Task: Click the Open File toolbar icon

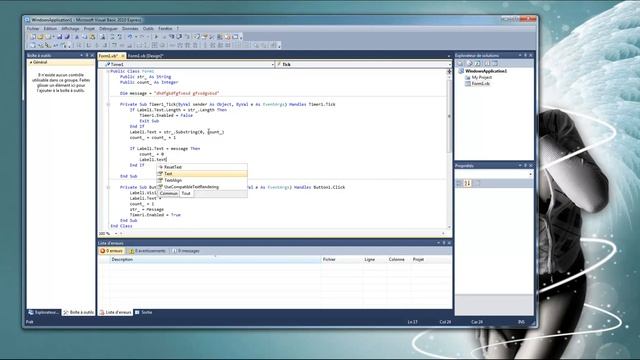Action: [x=40, y=37]
